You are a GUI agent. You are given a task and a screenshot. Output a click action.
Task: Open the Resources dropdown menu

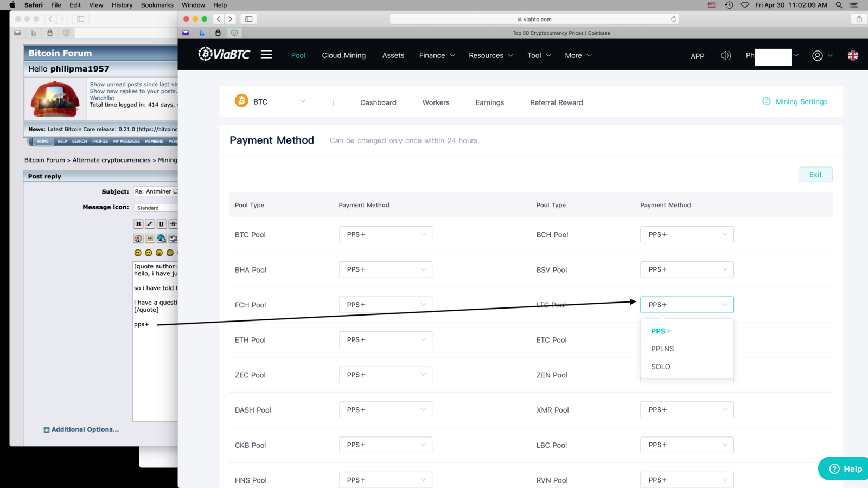coord(490,55)
